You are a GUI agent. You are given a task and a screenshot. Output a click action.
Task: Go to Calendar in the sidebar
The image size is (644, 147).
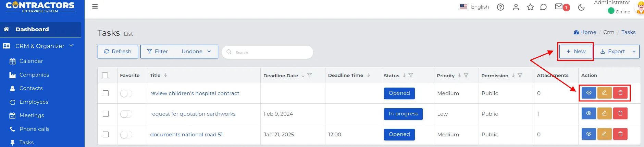click(x=31, y=61)
